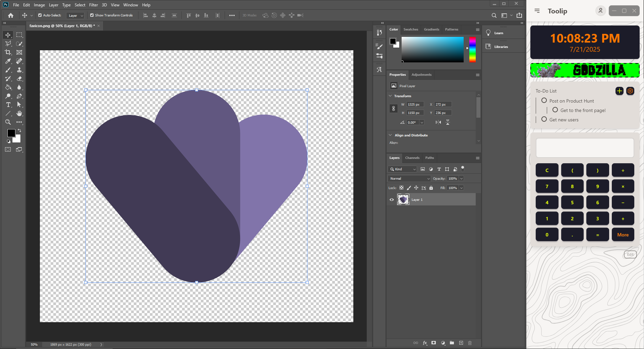Check off Get new users task
Image resolution: width=644 pixels, height=349 pixels.
pos(544,119)
